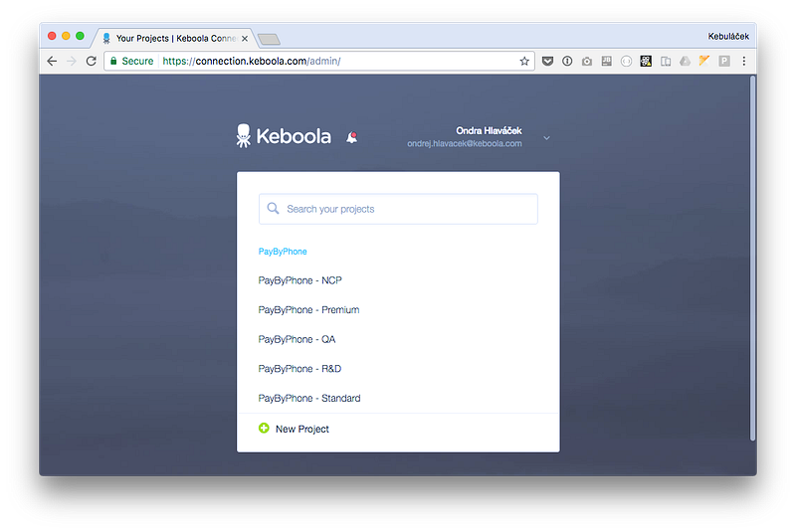Click the responsive devices extension icon

coord(666,62)
